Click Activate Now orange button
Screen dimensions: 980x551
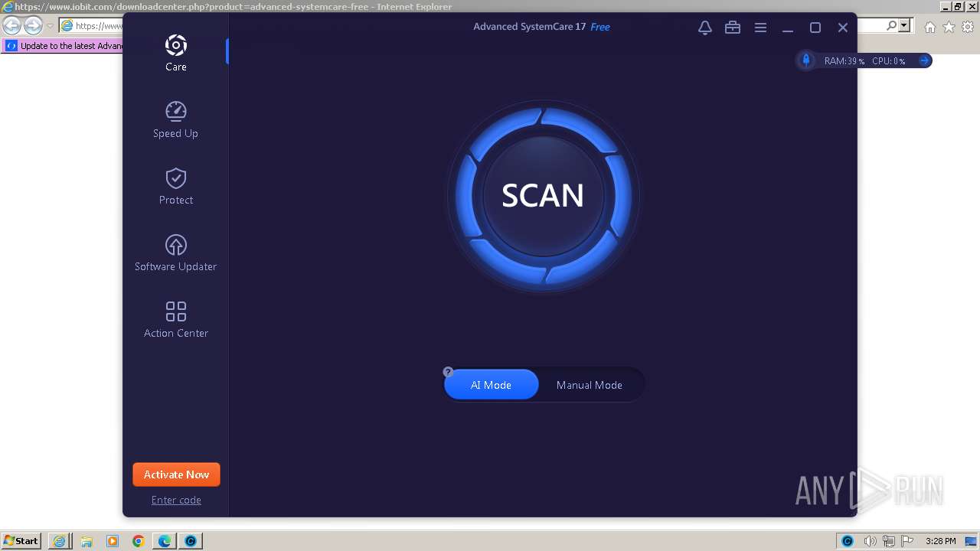[x=176, y=474]
